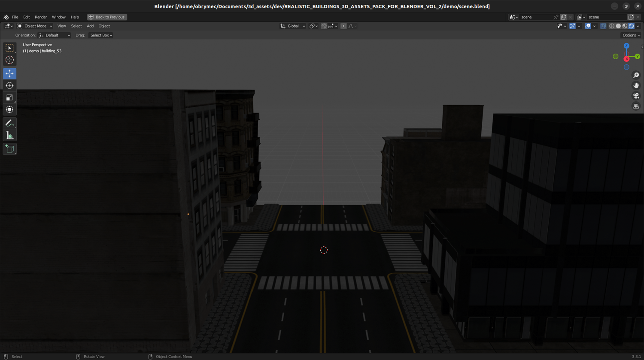Open the view layer browse dropdown icon
The height and width of the screenshot is (360, 644).
[x=581, y=17]
